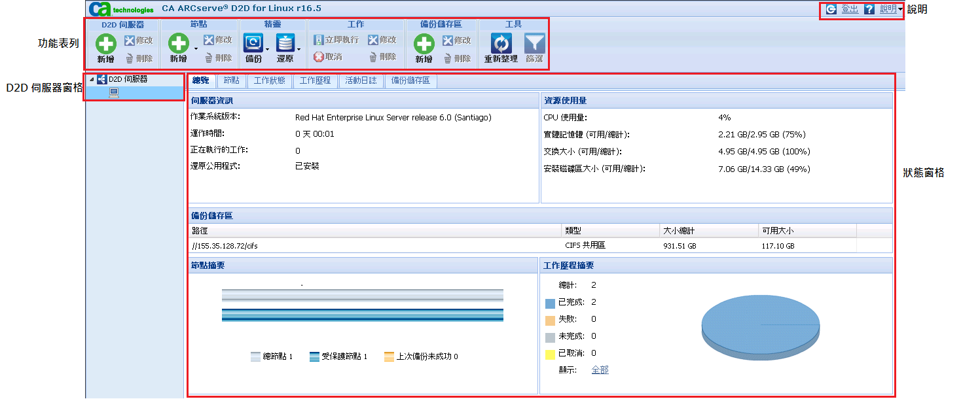This screenshot has height=399, width=980.
Task: Switch to the 總覽 tab
Action: coord(201,80)
